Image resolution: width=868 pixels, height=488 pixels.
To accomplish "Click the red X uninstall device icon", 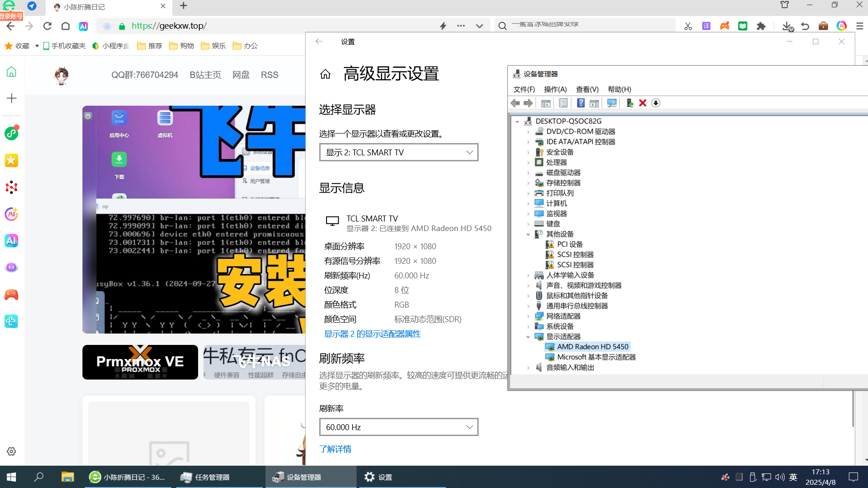I will click(643, 103).
